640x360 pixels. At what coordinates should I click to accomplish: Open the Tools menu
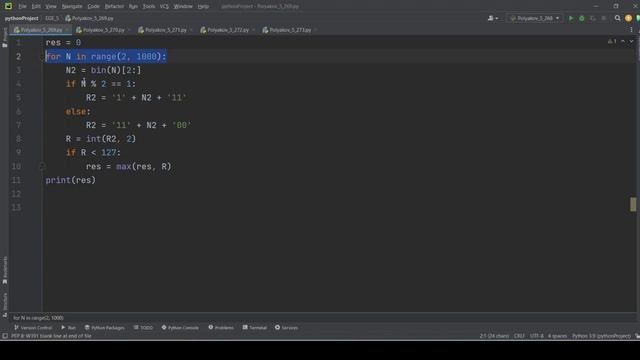point(149,7)
